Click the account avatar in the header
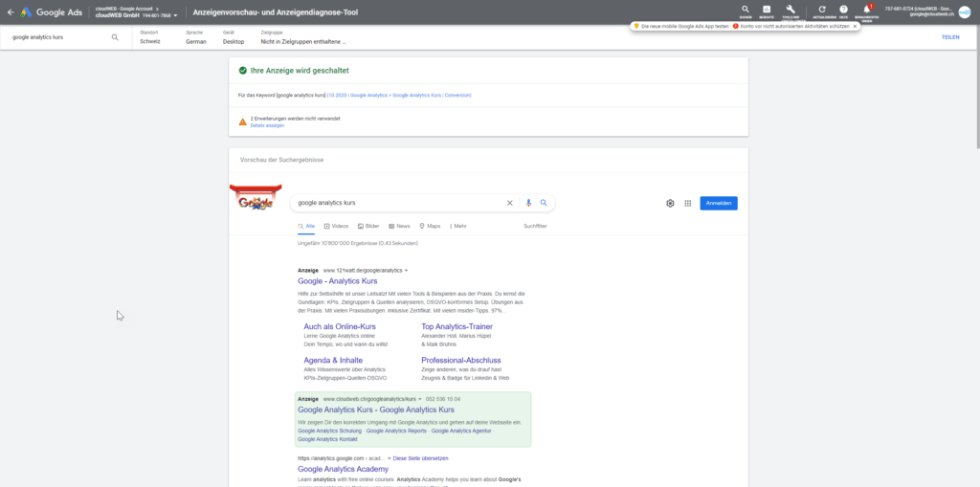The height and width of the screenshot is (487, 980). click(x=965, y=11)
